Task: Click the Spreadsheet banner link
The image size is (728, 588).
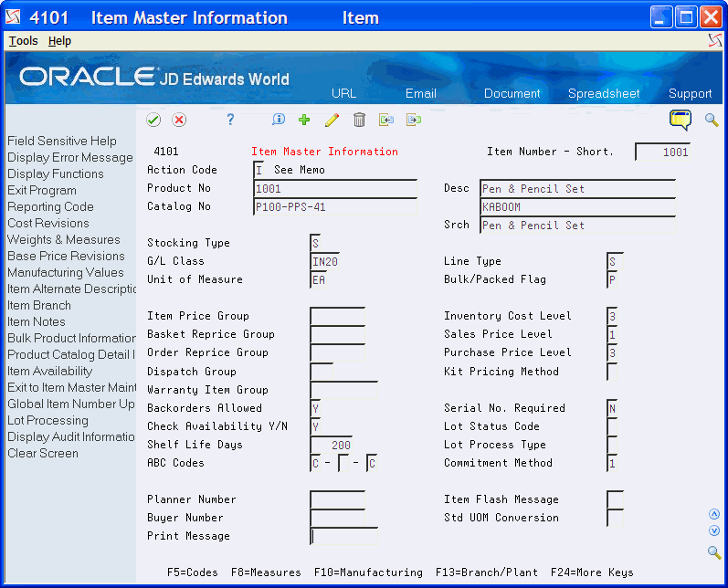Action: point(604,93)
